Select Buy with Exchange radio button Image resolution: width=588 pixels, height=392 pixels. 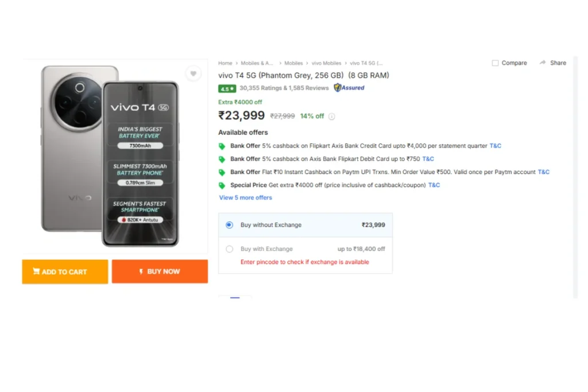(229, 249)
